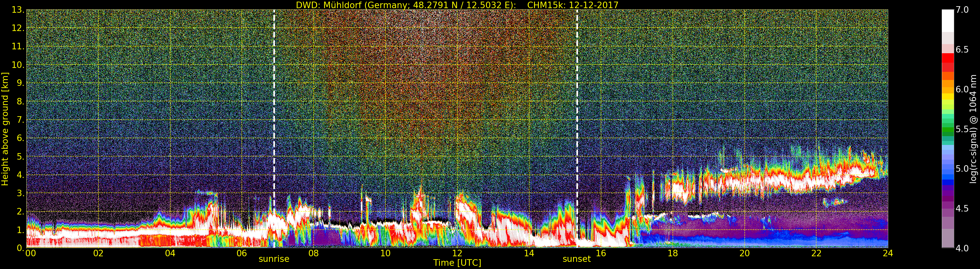Click the 13 km tick on height axis
980x269 pixels.
18,10
